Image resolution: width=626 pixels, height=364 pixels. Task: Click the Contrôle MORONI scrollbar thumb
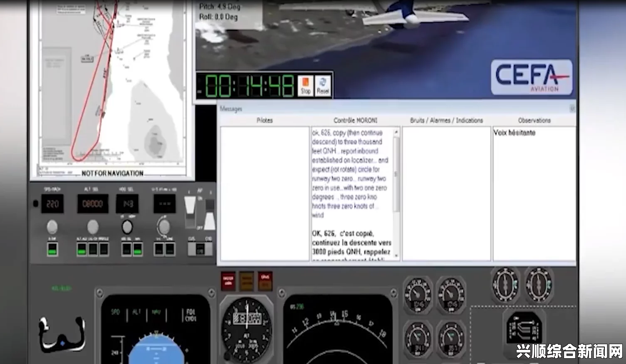[x=396, y=174]
